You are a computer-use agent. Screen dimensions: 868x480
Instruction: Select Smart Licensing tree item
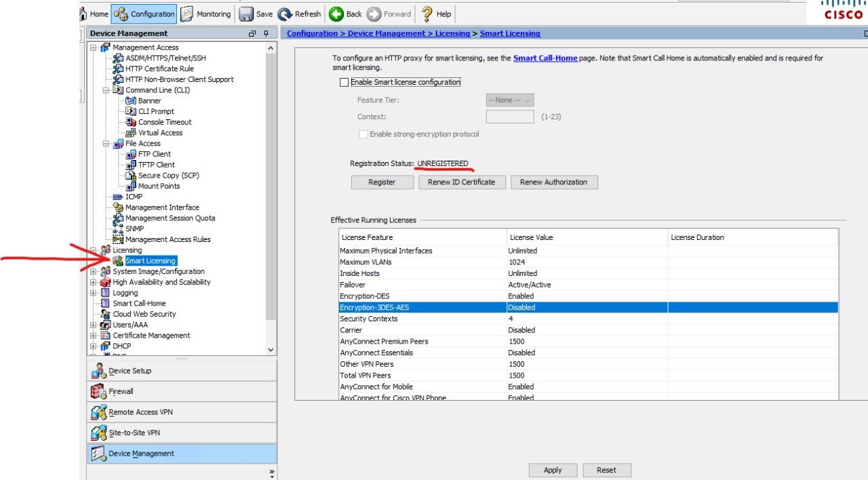tap(151, 260)
